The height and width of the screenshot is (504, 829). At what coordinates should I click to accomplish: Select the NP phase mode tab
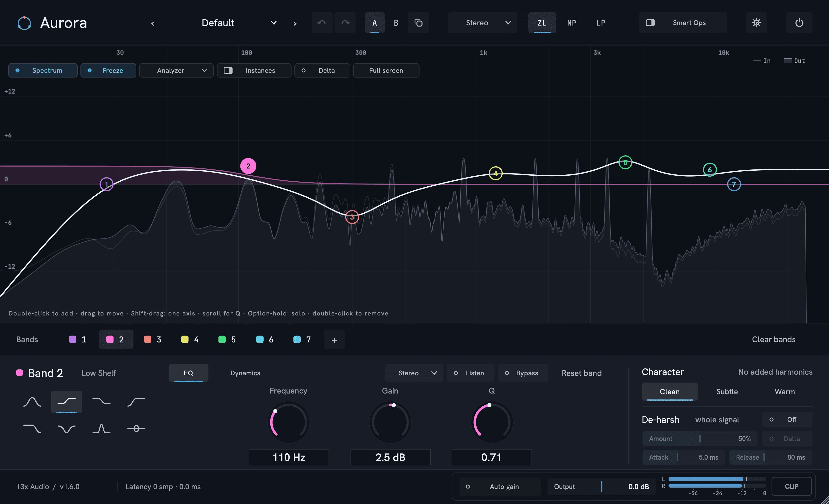571,23
